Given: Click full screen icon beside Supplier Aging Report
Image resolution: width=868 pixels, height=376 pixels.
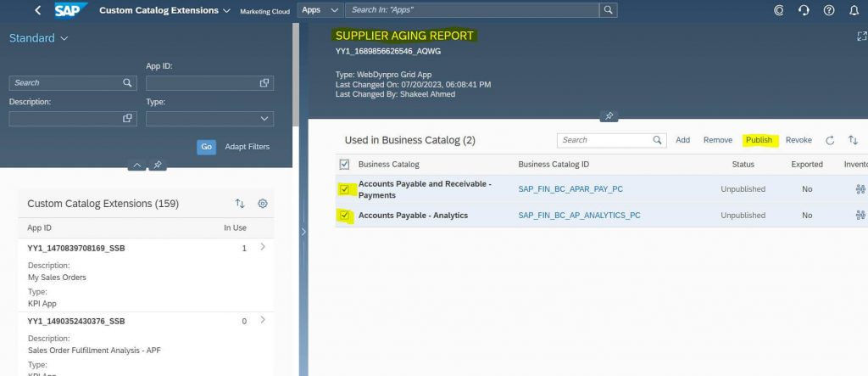Looking at the screenshot, I should [x=862, y=36].
